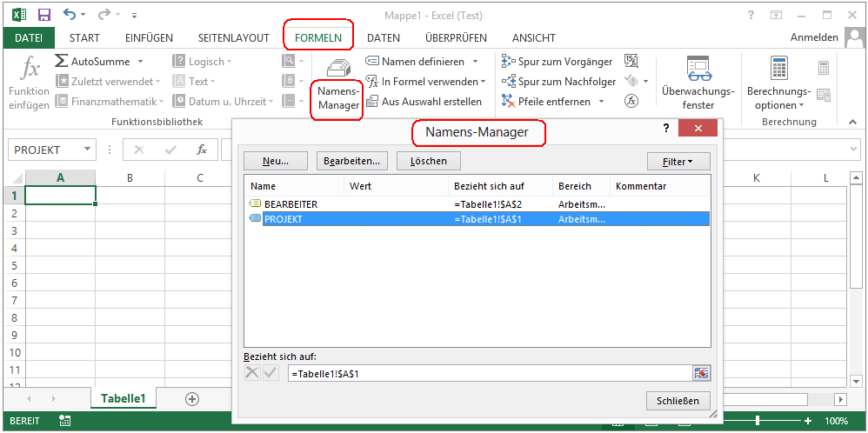Click the Neu... button
The height and width of the screenshot is (433, 868).
(275, 161)
